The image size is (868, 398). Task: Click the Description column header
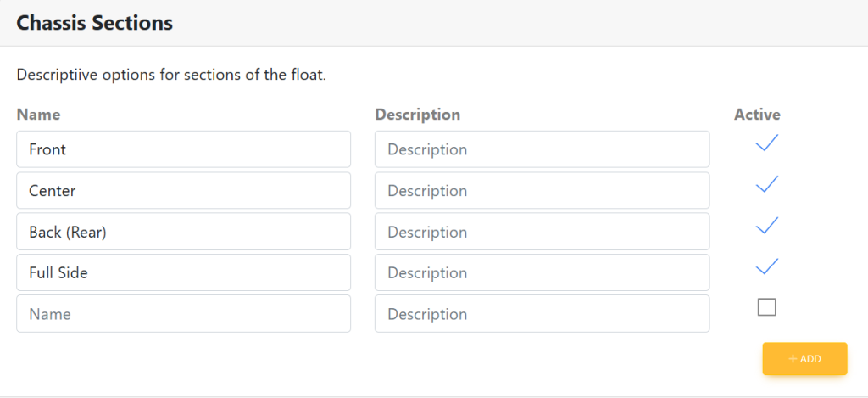click(417, 114)
